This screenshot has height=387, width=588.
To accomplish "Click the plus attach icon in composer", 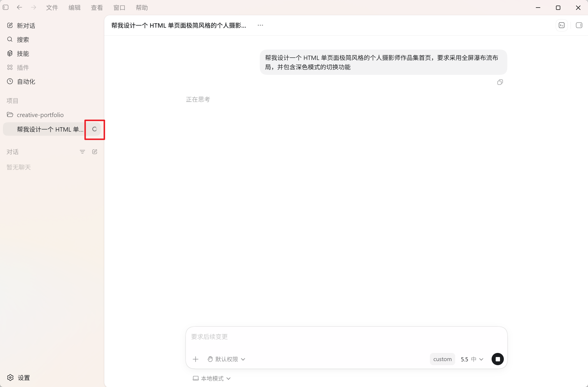I will (196, 359).
